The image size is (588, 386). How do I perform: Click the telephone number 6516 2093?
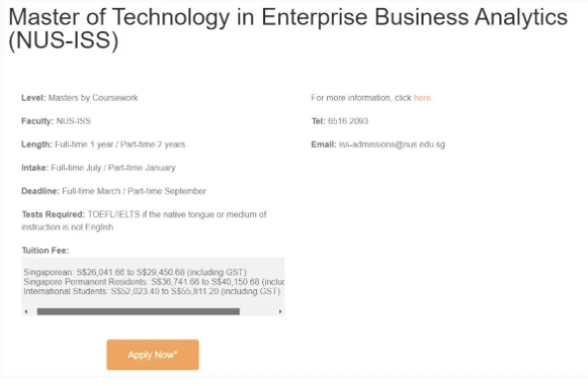348,121
